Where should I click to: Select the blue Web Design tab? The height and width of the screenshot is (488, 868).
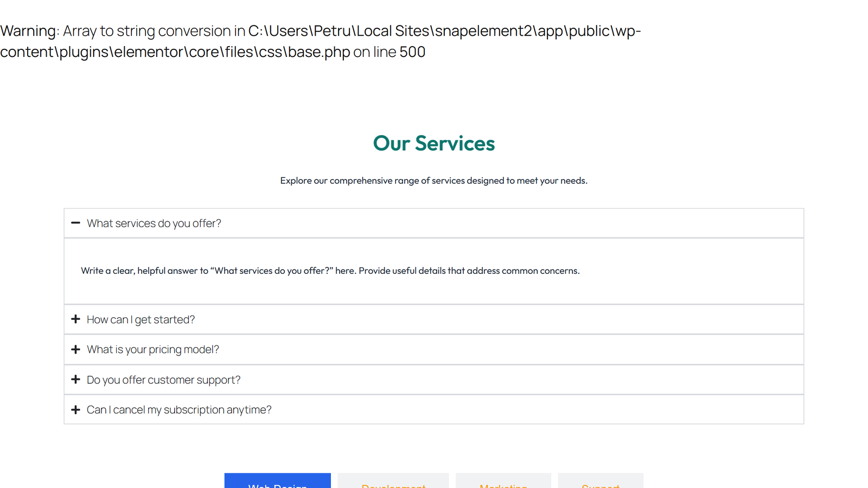click(277, 482)
